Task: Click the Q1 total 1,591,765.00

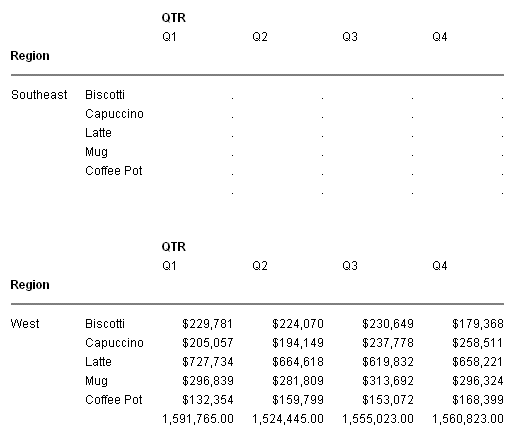Action: point(198,419)
